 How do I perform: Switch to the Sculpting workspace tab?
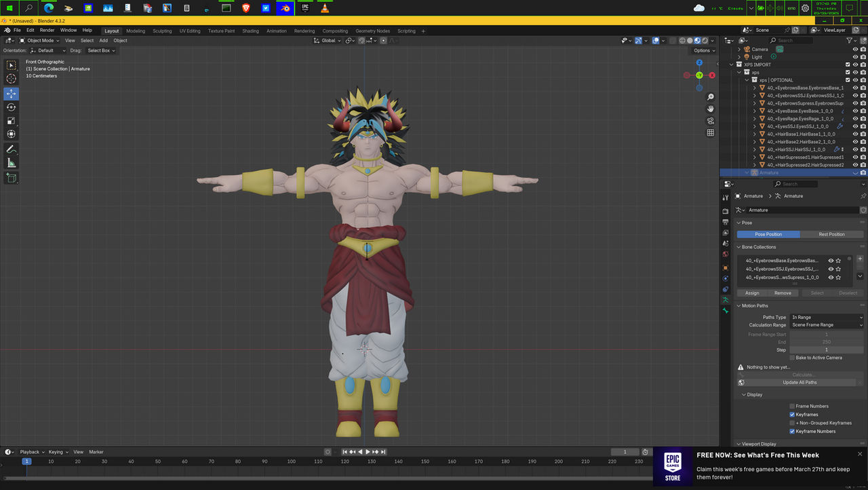(x=162, y=31)
